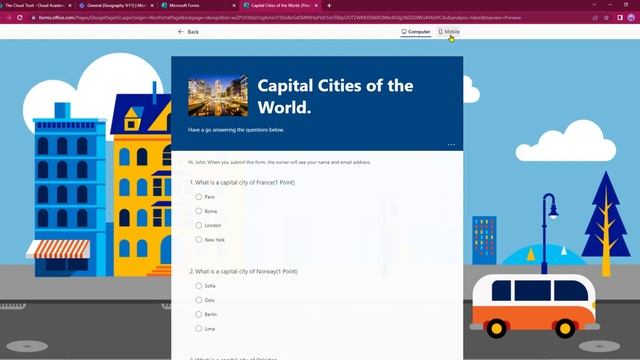Select New York radio option
The image size is (640, 360).
pos(199,240)
